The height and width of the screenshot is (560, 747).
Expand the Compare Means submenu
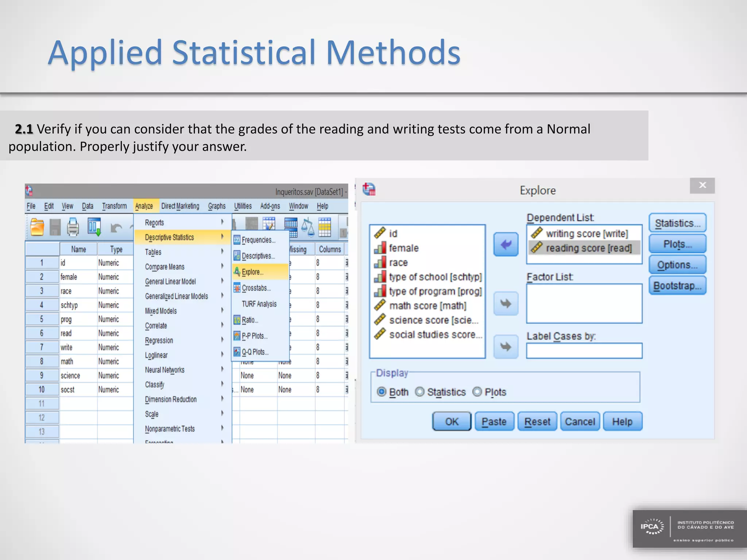coord(182,267)
